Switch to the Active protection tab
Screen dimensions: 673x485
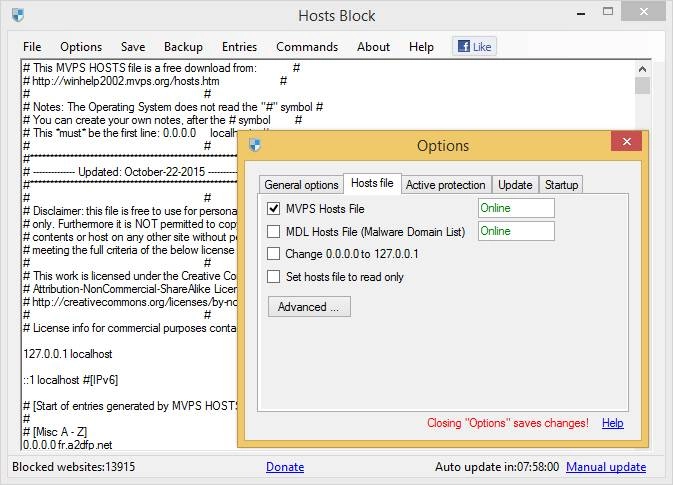(x=446, y=185)
